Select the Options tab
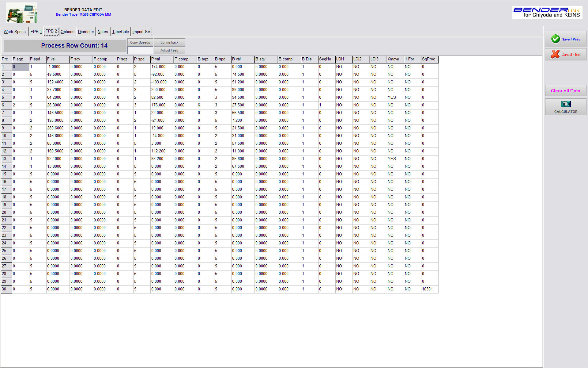The height and width of the screenshot is (368, 588). (67, 32)
